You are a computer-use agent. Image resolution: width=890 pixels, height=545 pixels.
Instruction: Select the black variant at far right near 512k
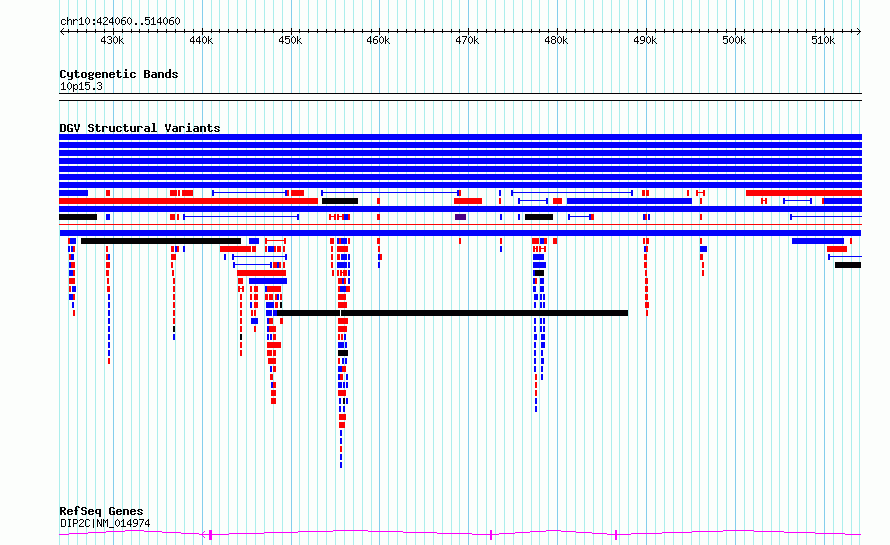(x=848, y=265)
